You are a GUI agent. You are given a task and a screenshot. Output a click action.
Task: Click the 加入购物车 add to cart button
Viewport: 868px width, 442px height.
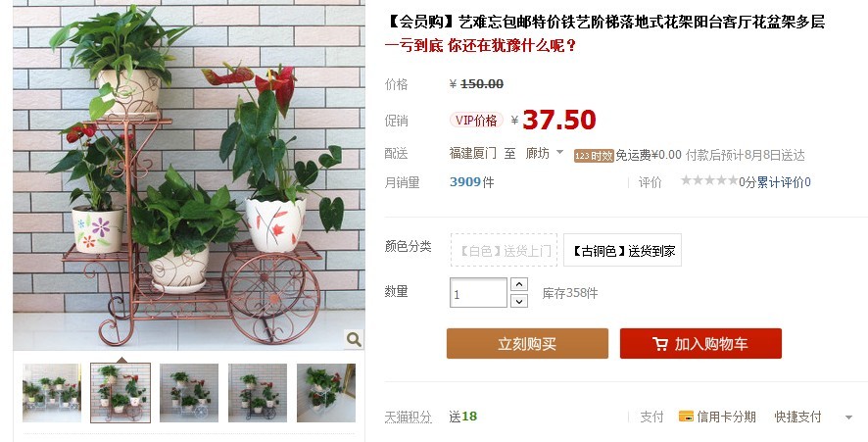(700, 343)
